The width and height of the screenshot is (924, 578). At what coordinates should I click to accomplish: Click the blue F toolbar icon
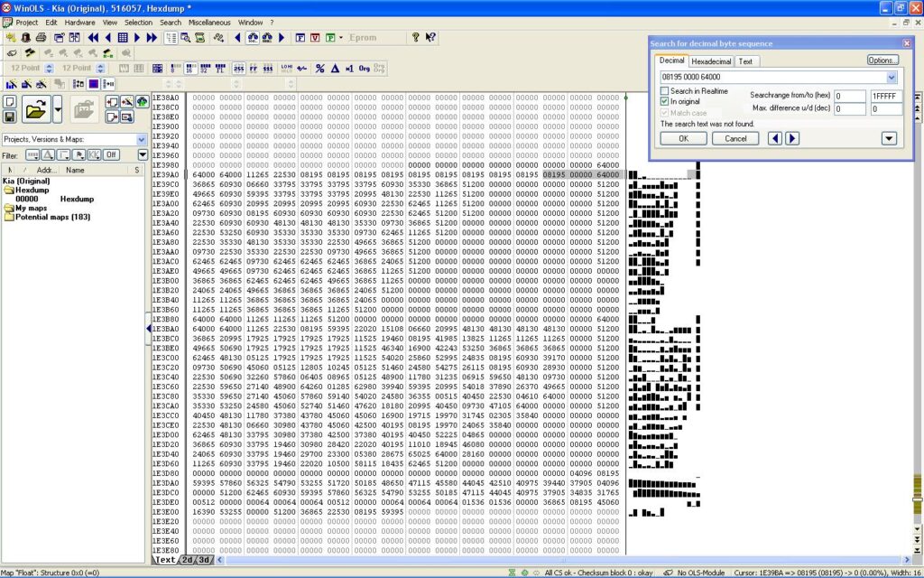[x=300, y=38]
